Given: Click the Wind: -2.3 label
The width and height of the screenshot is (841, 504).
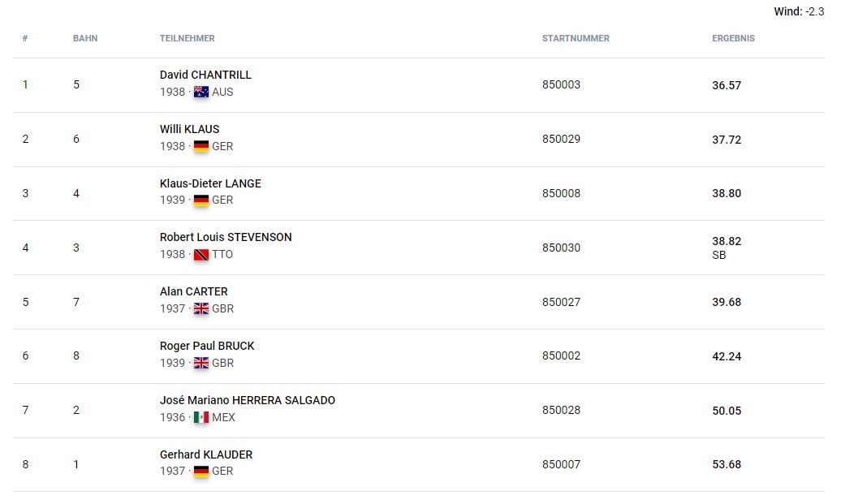Looking at the screenshot, I should tap(799, 11).
